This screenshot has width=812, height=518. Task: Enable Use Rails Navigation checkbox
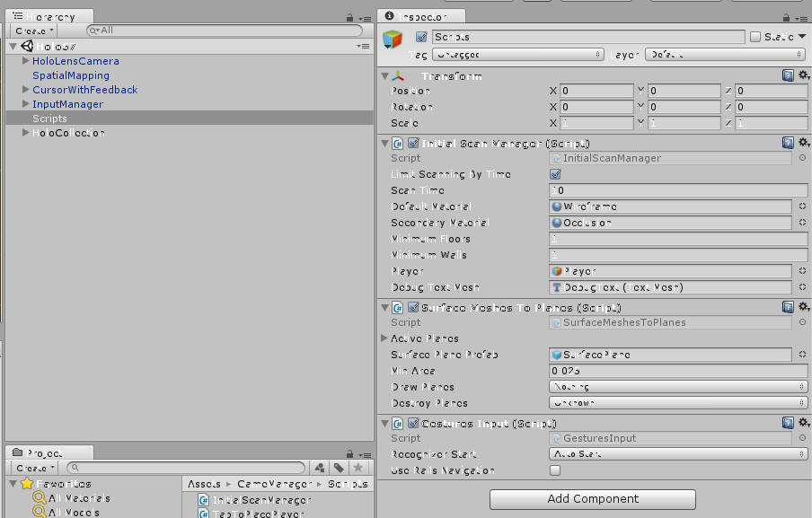[555, 470]
